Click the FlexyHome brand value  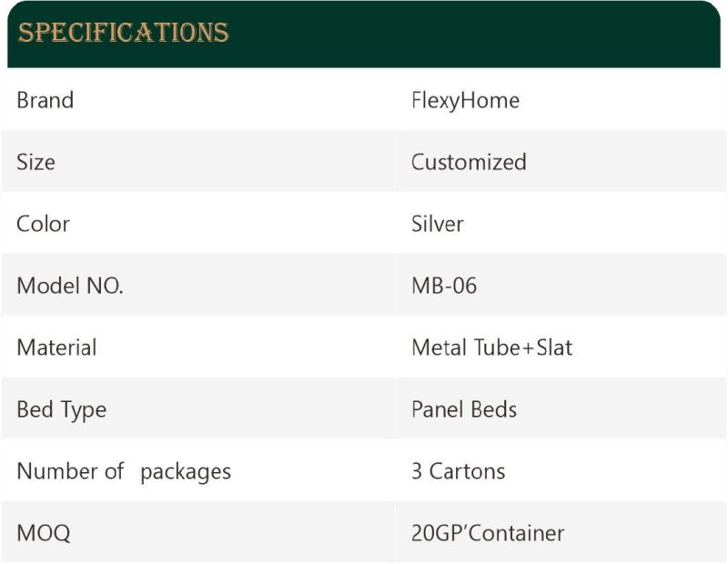tap(465, 101)
